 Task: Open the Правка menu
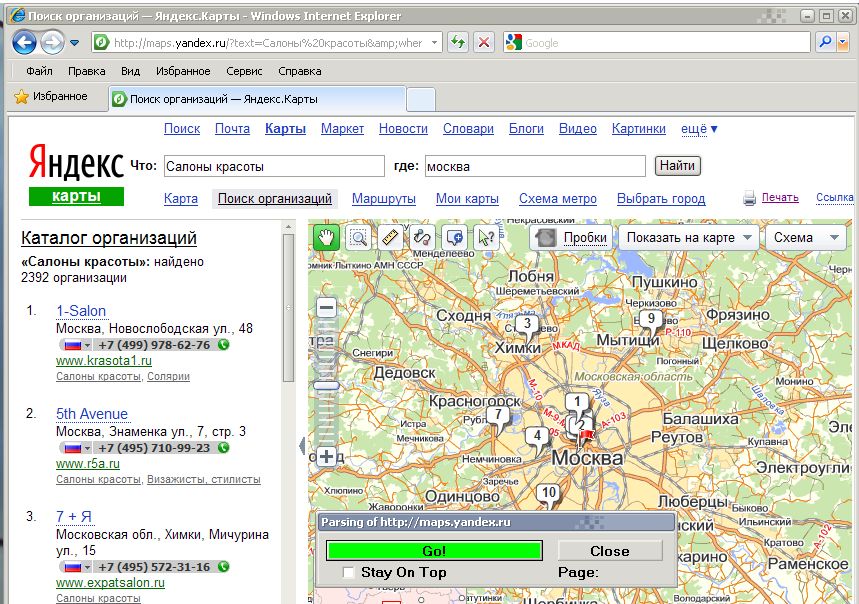87,71
